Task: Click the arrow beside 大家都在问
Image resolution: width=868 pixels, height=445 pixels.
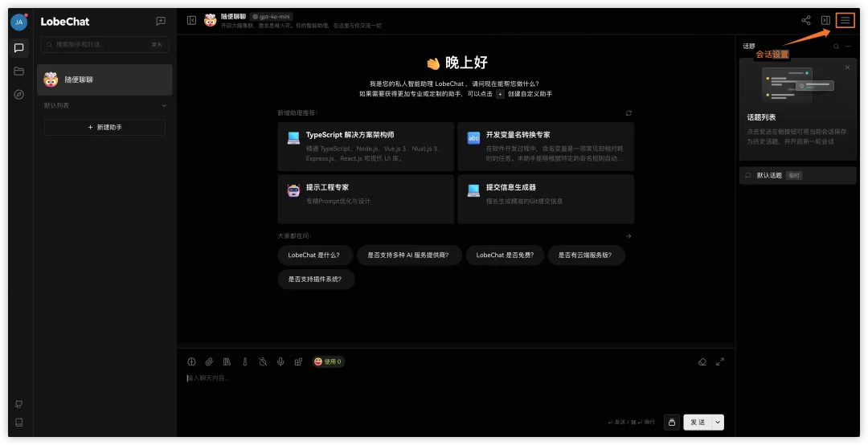Action: [628, 236]
